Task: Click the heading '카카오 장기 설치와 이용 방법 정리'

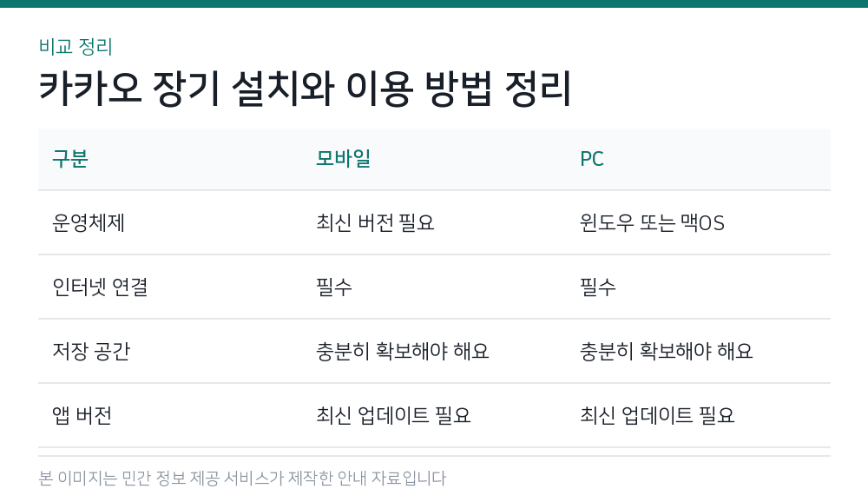Action: coord(305,88)
